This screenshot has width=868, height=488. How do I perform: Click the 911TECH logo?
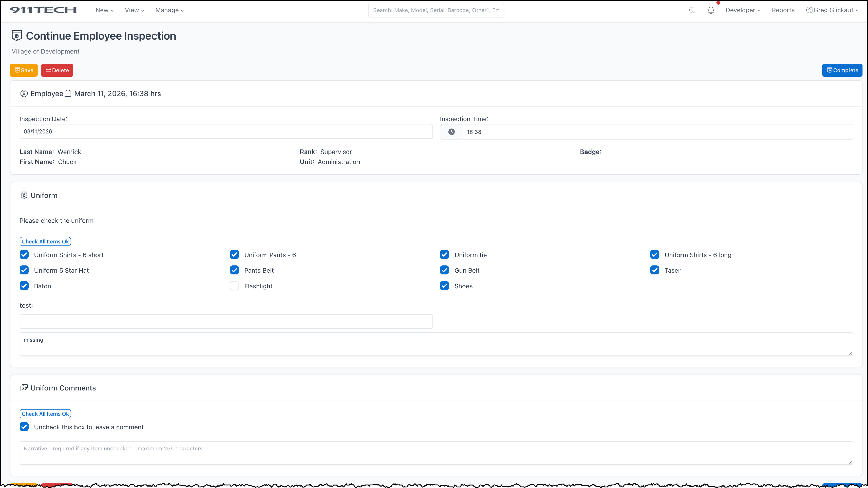[43, 10]
